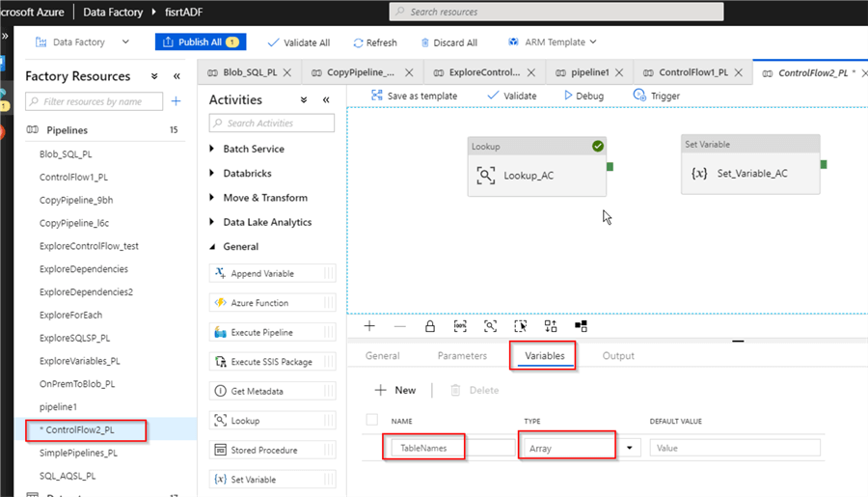Screen dimensions: 868x497
Task: Expand all Activities with down chevrons
Action: 304,99
